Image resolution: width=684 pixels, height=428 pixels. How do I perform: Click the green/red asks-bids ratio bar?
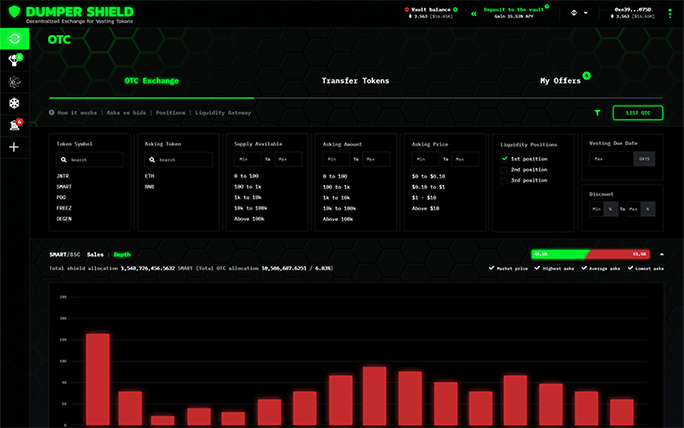(590, 254)
